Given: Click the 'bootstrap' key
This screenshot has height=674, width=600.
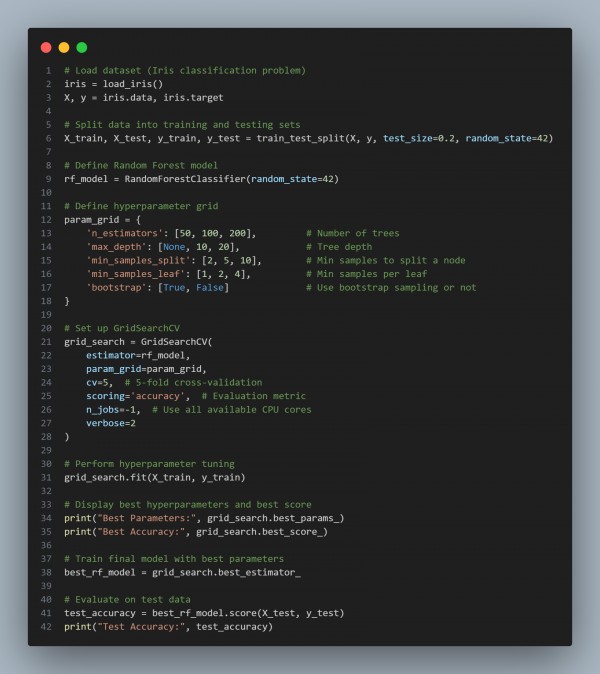Looking at the screenshot, I should coord(116,288).
